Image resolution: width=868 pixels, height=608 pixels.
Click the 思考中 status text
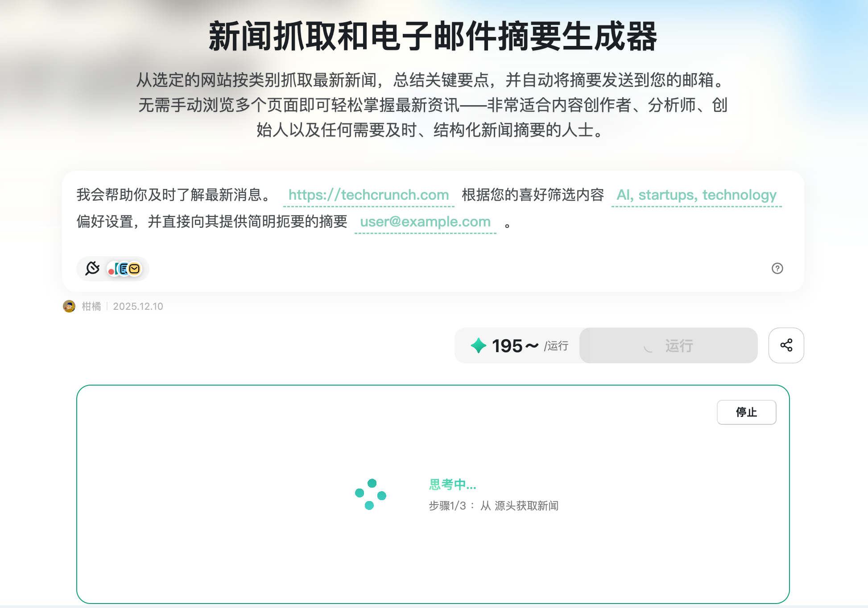point(452,485)
